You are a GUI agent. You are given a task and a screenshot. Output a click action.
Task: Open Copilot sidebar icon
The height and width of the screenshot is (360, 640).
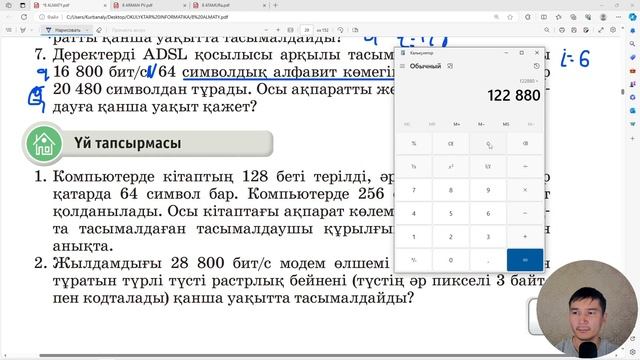632,17
